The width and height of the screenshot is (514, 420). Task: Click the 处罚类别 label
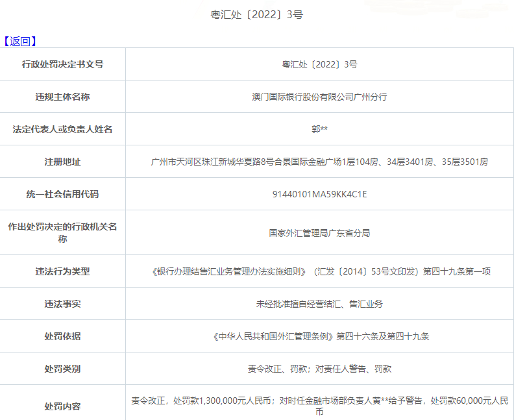coord(62,369)
